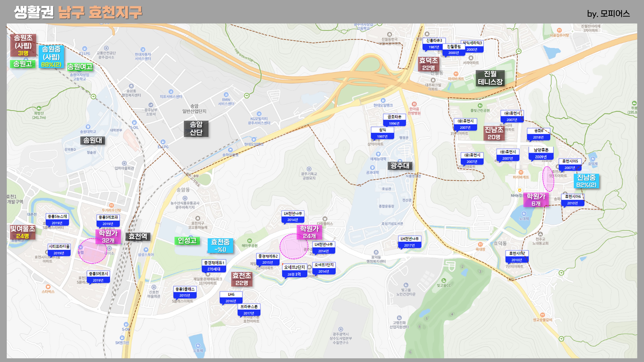Viewport: 644px width, 362px height.
Task: Click the 두거리우신탕 restaurant marker icon
Action: click(112, 205)
